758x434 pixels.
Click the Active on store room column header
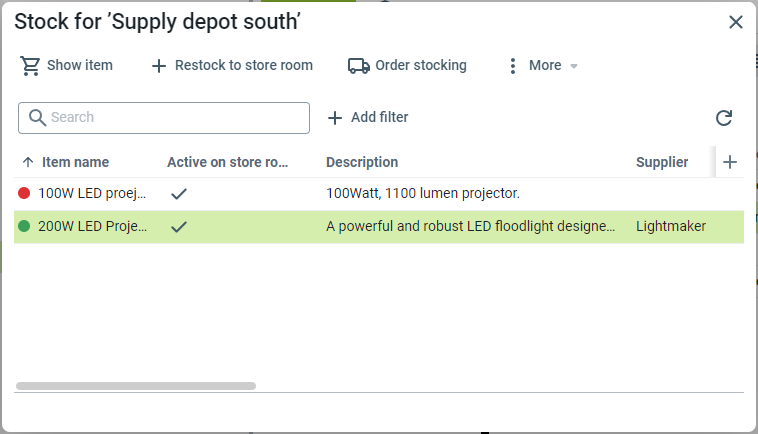click(x=227, y=162)
